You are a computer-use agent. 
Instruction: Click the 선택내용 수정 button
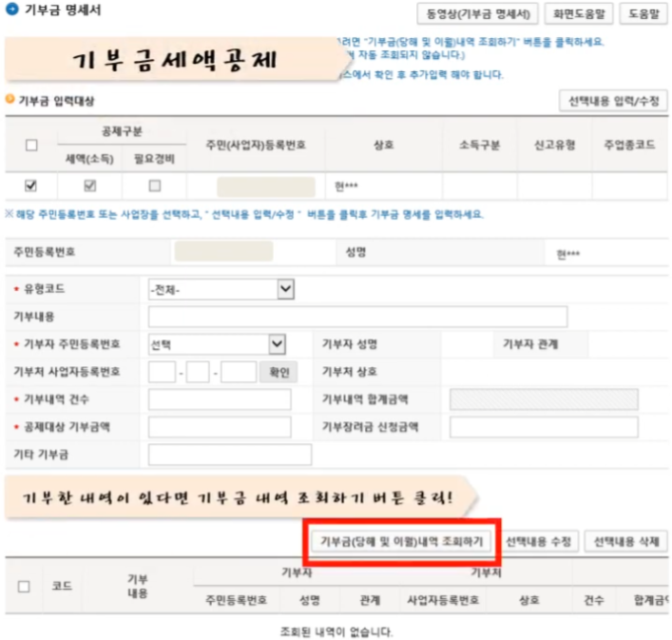[538, 541]
